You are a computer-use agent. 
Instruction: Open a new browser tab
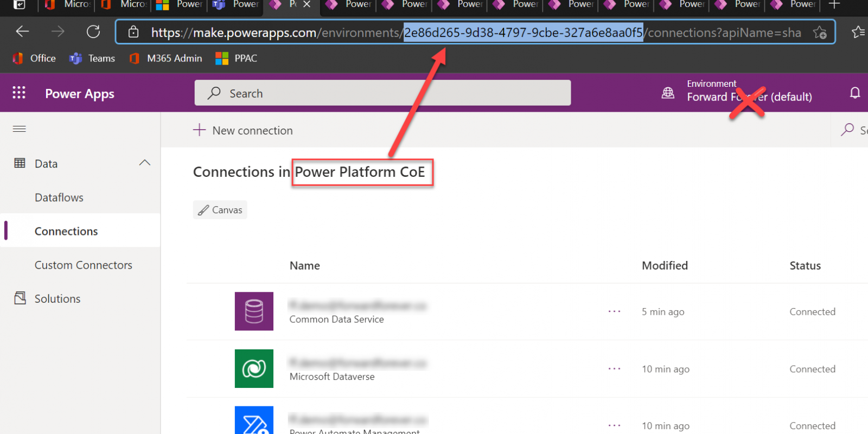click(x=834, y=4)
